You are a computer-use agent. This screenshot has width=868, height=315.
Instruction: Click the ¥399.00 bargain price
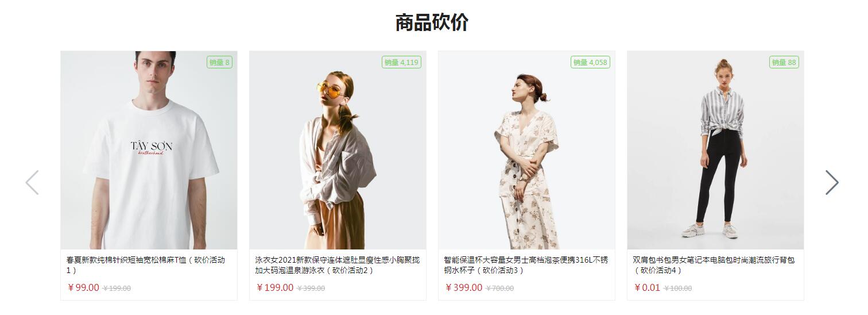(x=464, y=287)
